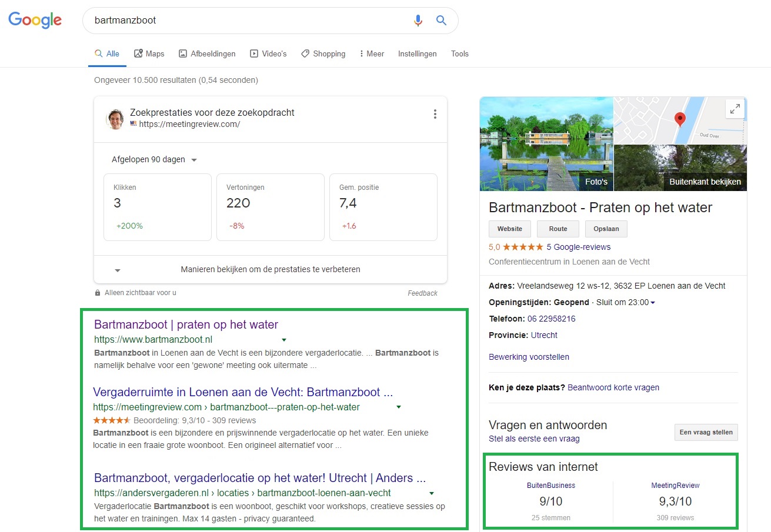Viewport: 771px width, 532px height.
Task: Open the three-dot menu in Zoekprestaties card
Action: (x=435, y=114)
